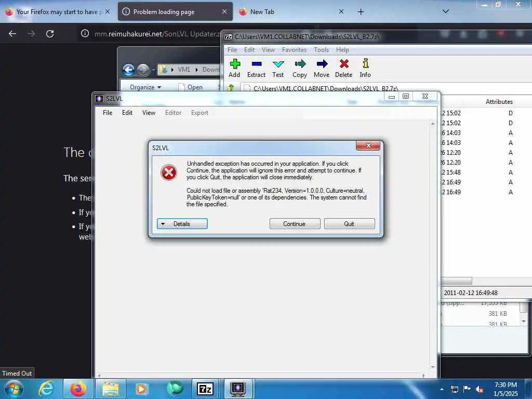Open site info icon in address bar

(x=85, y=33)
